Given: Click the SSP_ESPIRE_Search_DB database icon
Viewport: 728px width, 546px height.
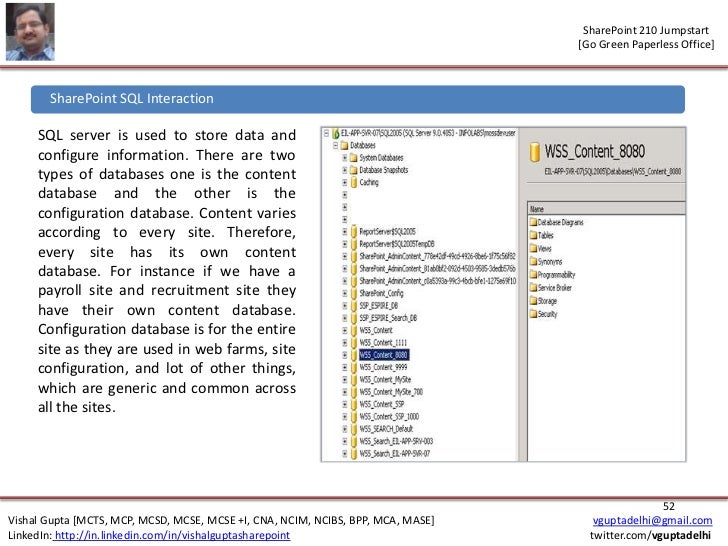Looking at the screenshot, I should pos(354,318).
